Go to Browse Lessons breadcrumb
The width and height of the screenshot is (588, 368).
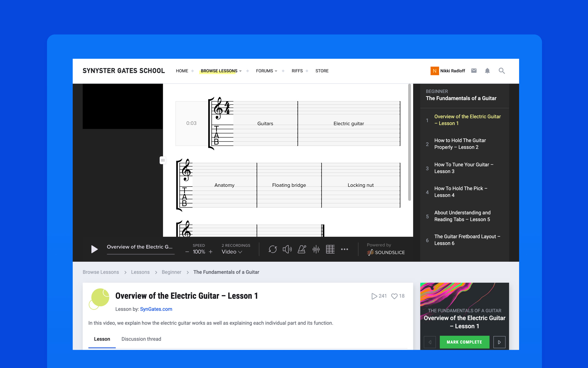pos(101,272)
